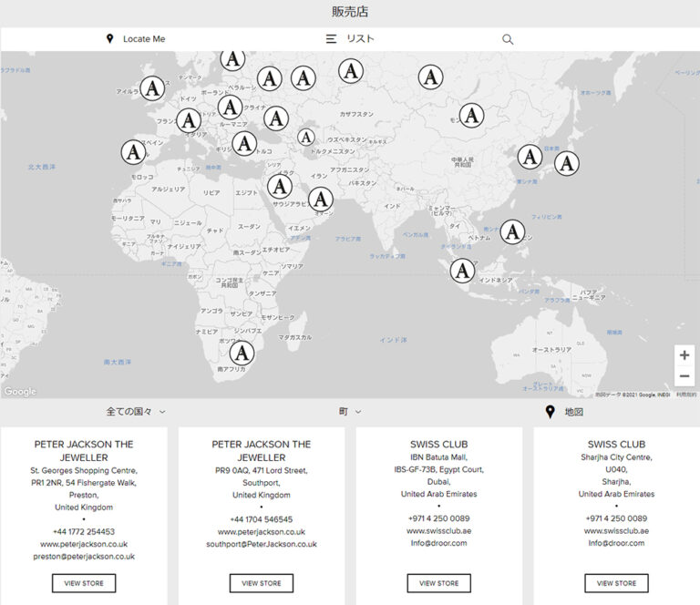Click the リスト label
The height and width of the screenshot is (605, 700).
point(360,39)
